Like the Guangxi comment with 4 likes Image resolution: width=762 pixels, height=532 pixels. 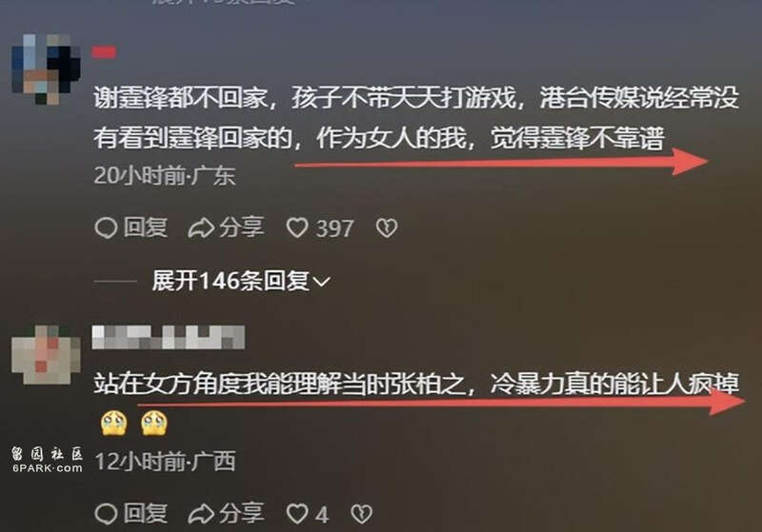297,514
